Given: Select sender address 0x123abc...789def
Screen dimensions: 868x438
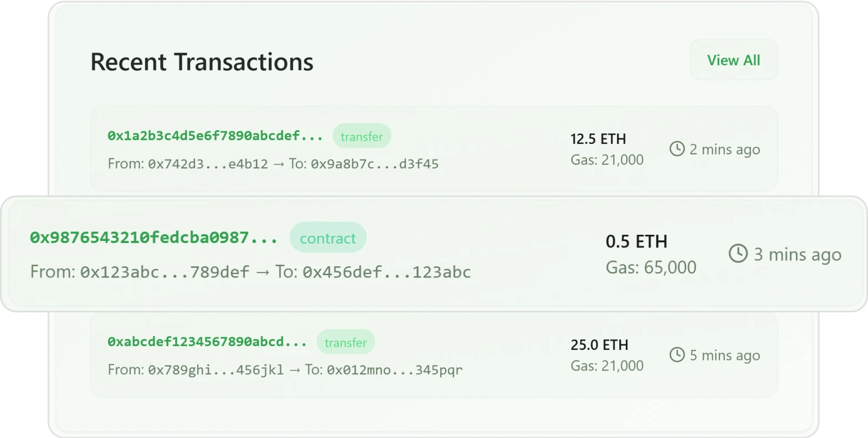Looking at the screenshot, I should (165, 272).
